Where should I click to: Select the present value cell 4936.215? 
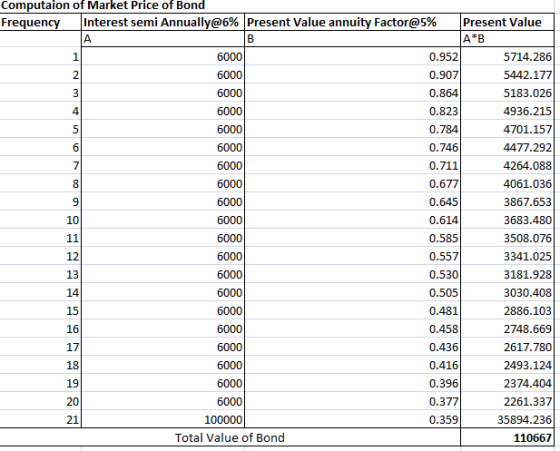coord(508,111)
